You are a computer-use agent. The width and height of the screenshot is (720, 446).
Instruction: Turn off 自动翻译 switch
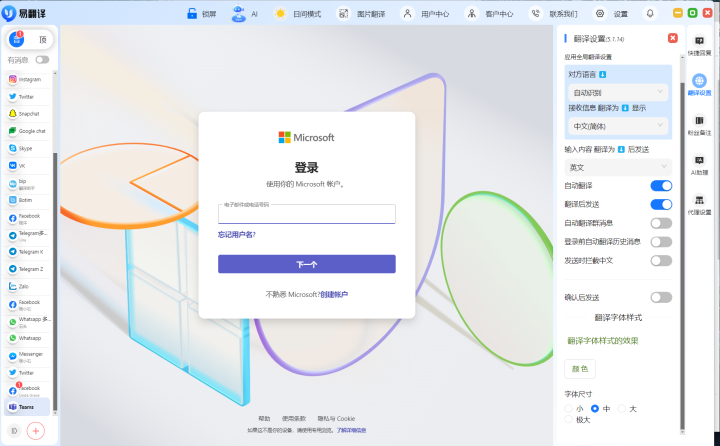pyautogui.click(x=661, y=186)
